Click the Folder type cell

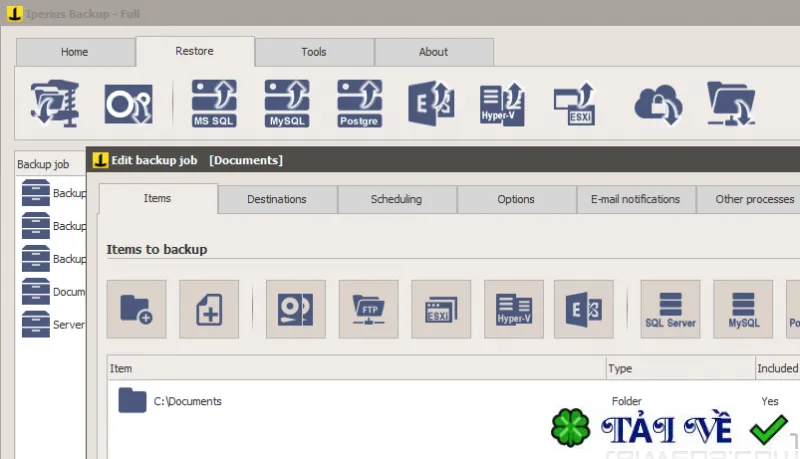click(x=627, y=401)
